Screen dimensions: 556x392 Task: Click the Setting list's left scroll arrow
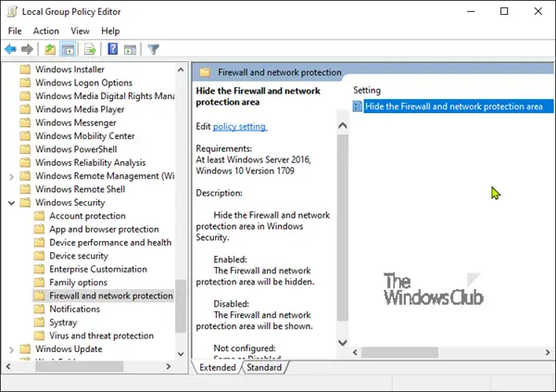(x=355, y=352)
